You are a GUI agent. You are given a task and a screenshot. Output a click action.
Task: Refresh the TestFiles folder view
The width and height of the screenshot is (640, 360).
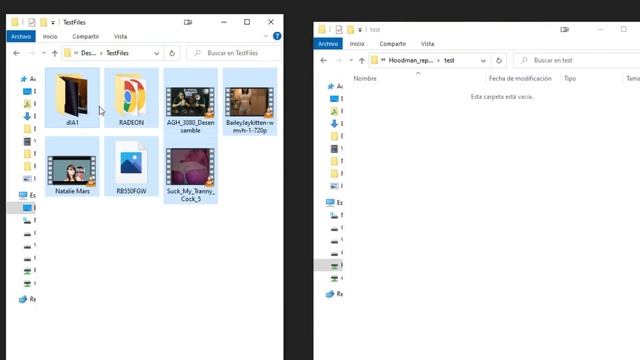coord(172,53)
